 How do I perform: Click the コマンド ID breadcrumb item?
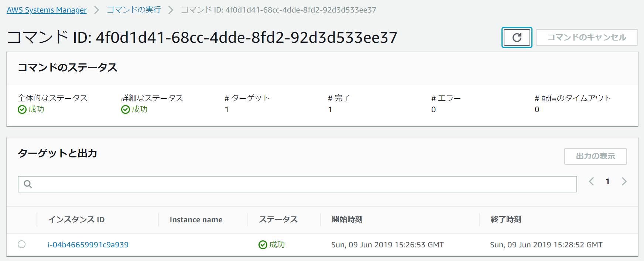pos(277,10)
